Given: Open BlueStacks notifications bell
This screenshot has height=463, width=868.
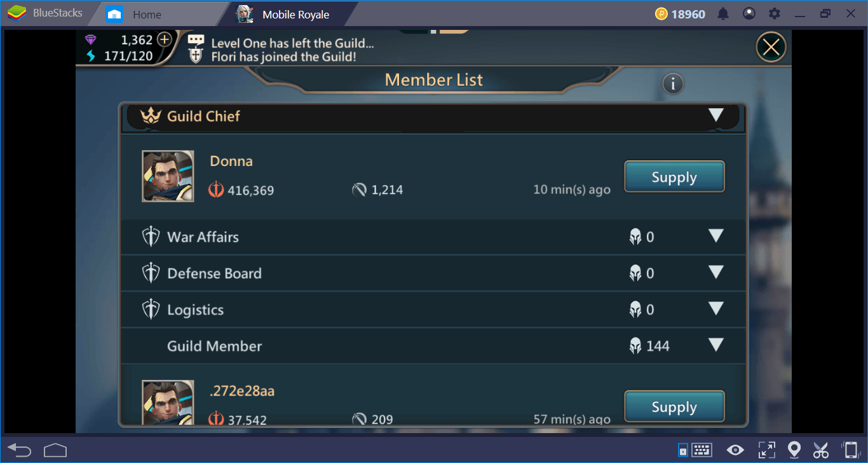Looking at the screenshot, I should pyautogui.click(x=723, y=13).
